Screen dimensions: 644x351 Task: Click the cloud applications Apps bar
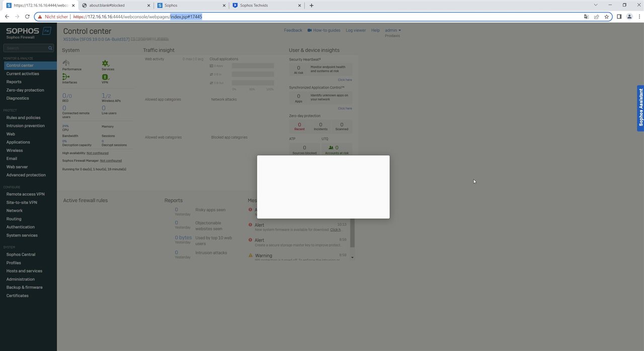pos(253,66)
